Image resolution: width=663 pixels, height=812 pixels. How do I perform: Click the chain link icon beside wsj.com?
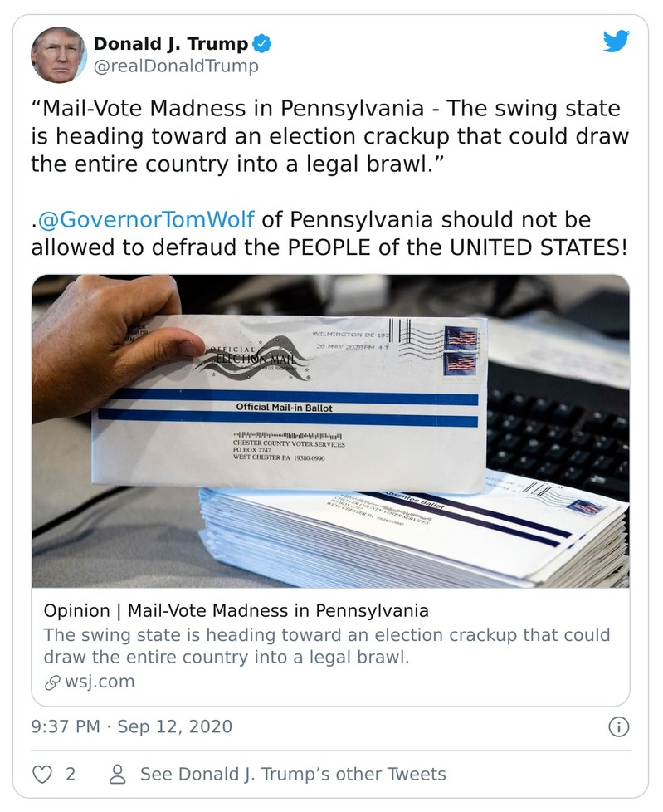coord(51,682)
